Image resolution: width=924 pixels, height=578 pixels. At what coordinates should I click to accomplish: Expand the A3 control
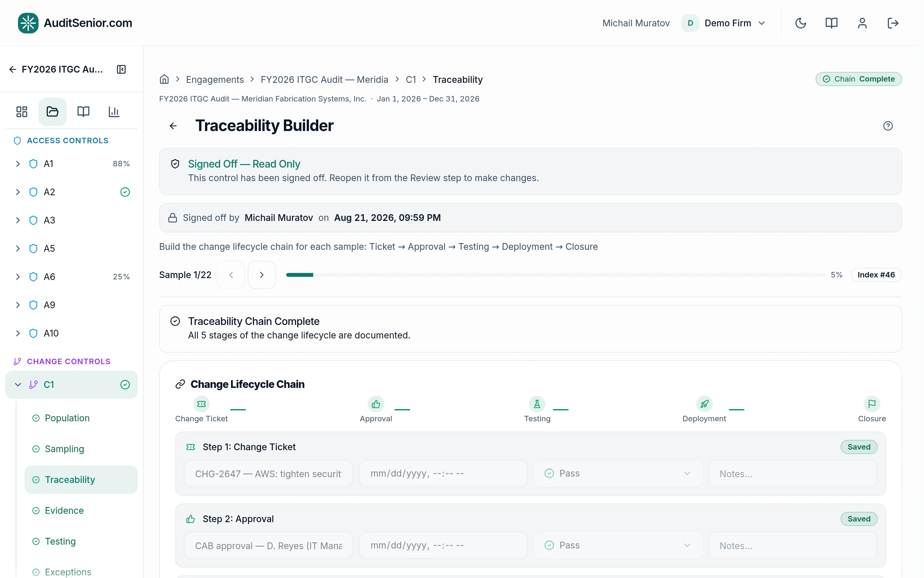click(x=18, y=220)
